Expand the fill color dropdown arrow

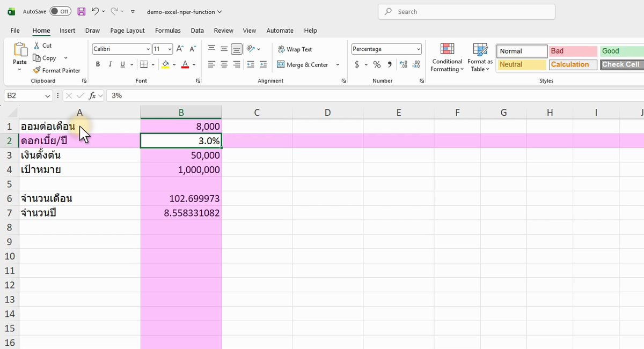pyautogui.click(x=174, y=65)
